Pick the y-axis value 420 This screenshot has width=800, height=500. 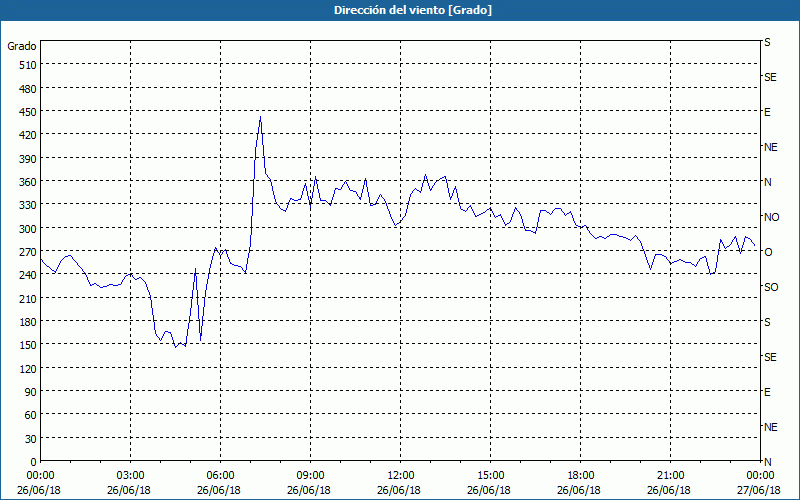tap(28, 135)
